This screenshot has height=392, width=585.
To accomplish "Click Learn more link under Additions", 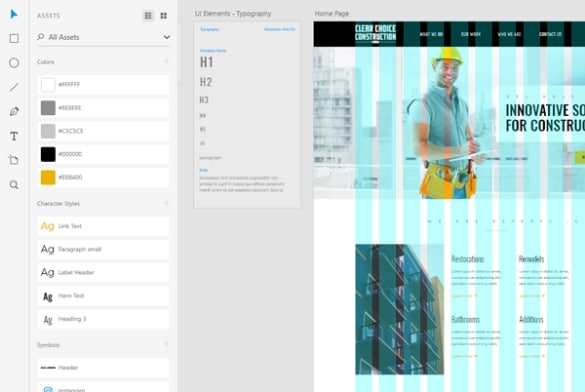I will 532,356.
